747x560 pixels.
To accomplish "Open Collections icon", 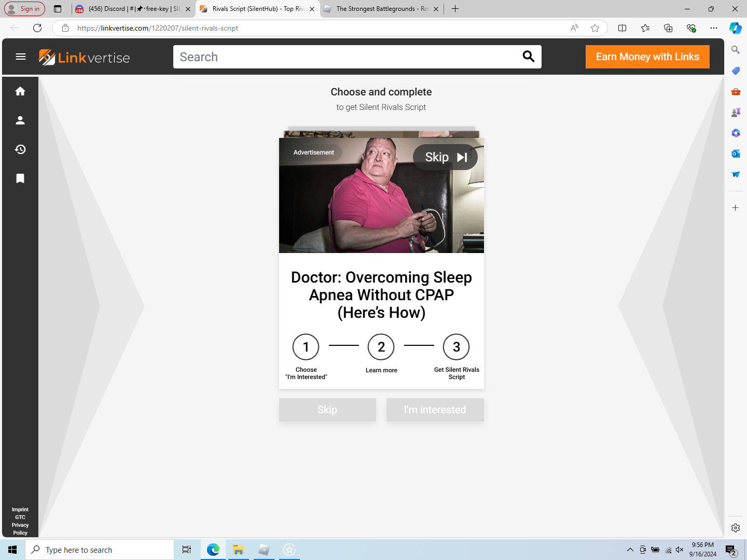I will click(x=668, y=28).
